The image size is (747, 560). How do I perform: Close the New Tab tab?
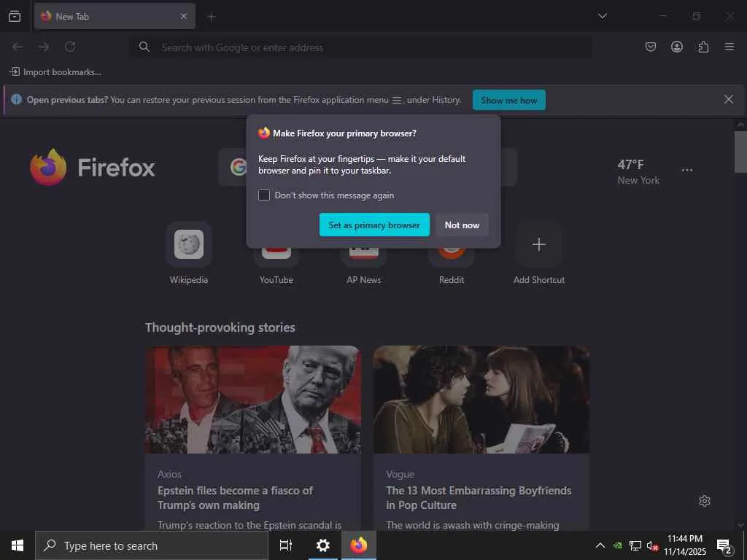click(x=184, y=16)
